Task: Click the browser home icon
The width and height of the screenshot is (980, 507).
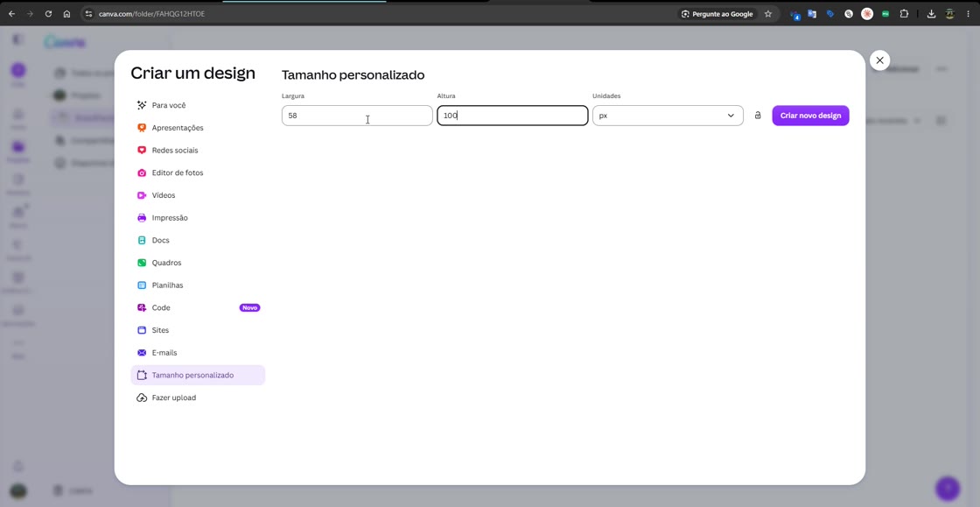Action: click(66, 14)
